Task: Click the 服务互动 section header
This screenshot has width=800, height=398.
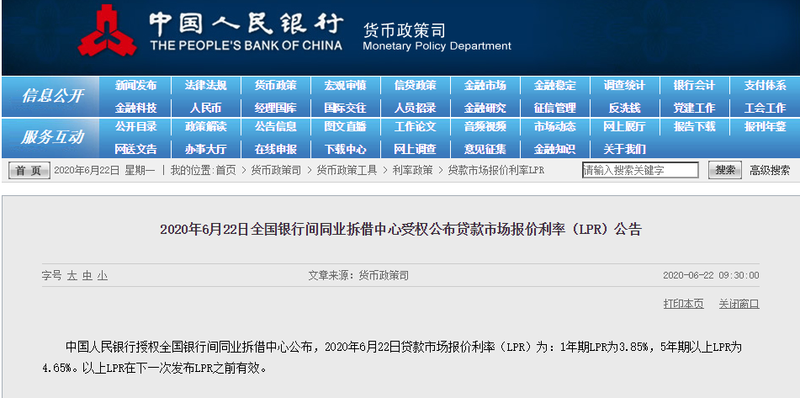Action: 52,137
